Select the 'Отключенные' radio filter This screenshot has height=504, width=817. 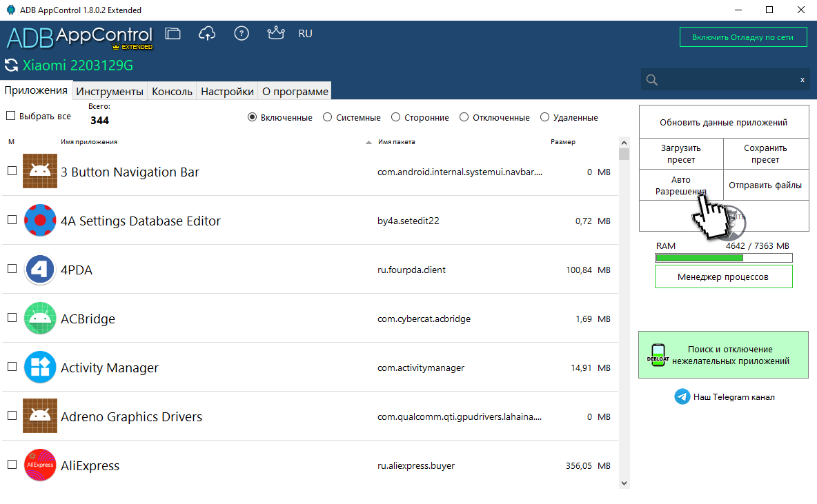tap(464, 117)
